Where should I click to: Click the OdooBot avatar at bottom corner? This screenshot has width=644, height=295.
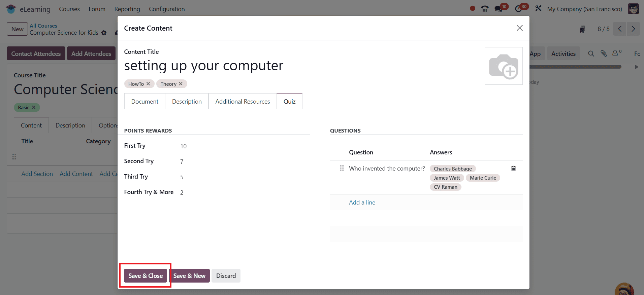click(624, 289)
